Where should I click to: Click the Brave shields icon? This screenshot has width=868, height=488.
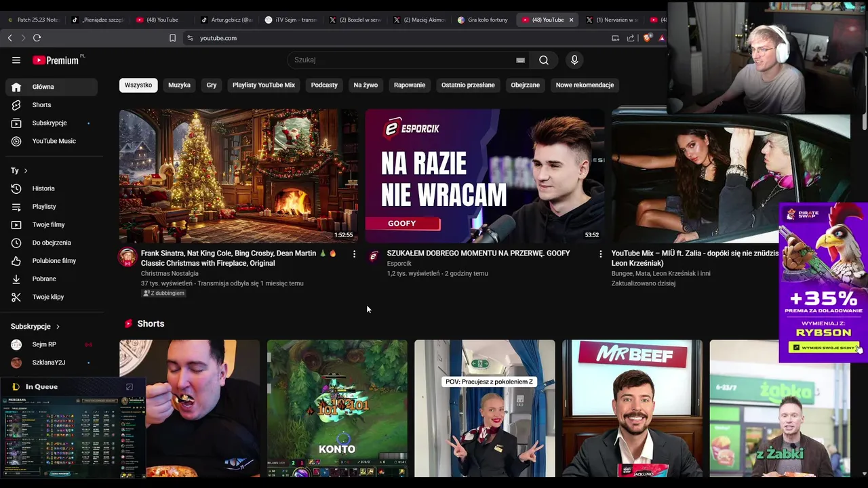647,38
